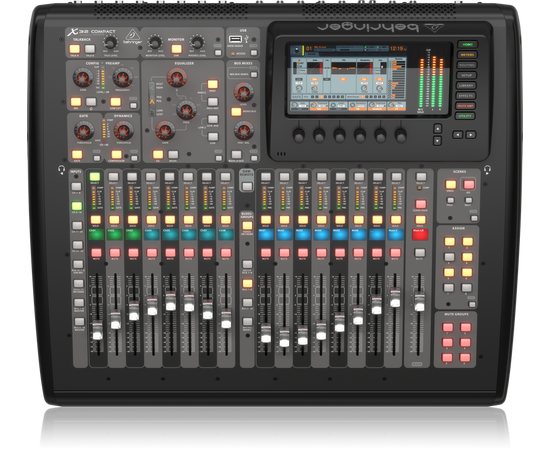Click the Ch01 scribble strip display
The height and width of the screenshot is (450, 550).
(96, 234)
